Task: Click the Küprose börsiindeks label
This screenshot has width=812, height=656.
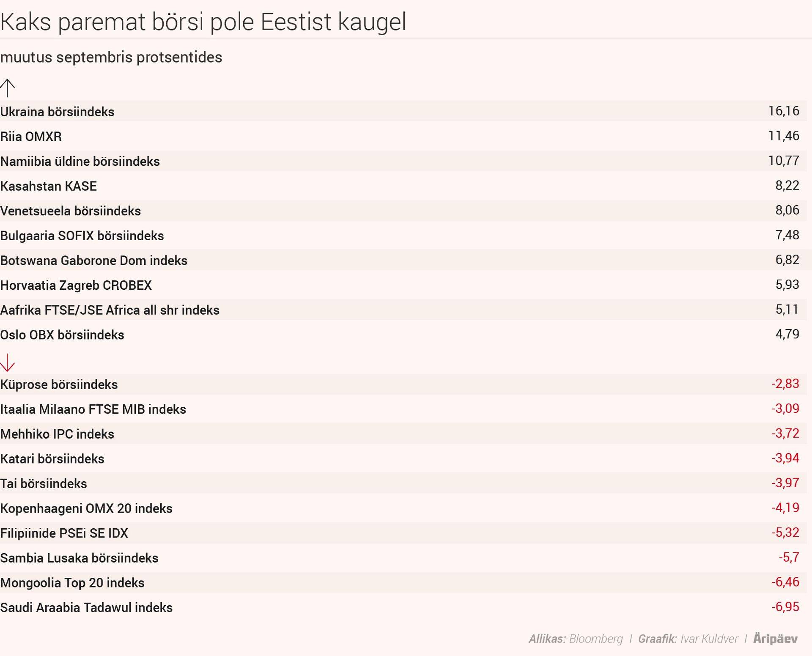Action: point(59,384)
